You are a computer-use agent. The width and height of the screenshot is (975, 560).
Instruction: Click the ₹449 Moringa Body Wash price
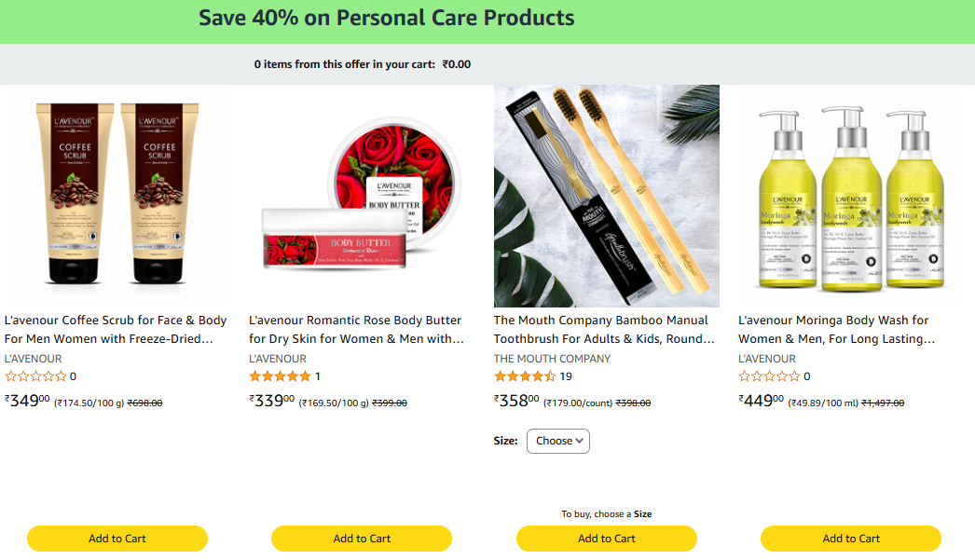pyautogui.click(x=761, y=401)
